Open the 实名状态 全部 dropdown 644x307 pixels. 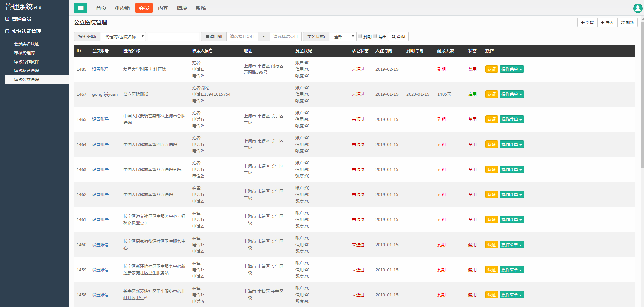pos(342,36)
